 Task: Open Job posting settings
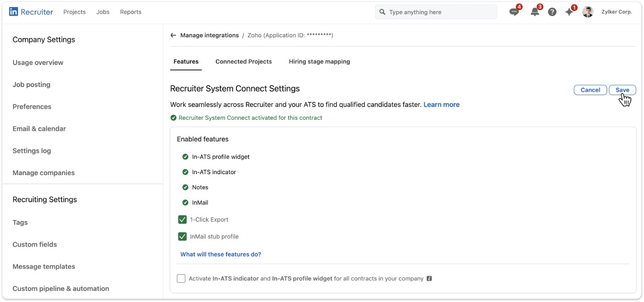click(31, 85)
